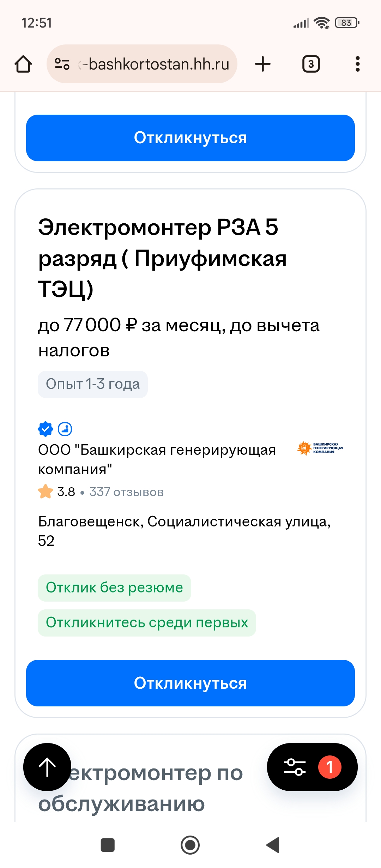Open Электромонтер РЗА 5 разряд vacancy title

[162, 258]
